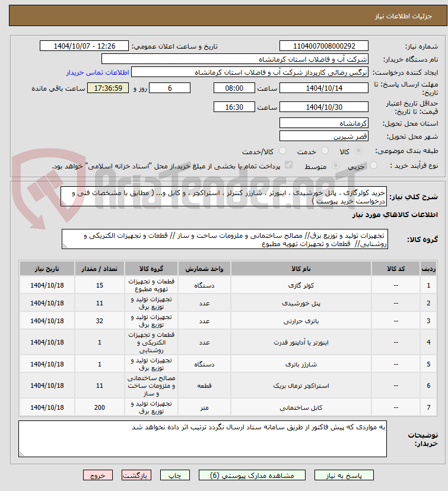Click the response deadline date 1404/10/14
The height and width of the screenshot is (491, 448).
coord(324,88)
